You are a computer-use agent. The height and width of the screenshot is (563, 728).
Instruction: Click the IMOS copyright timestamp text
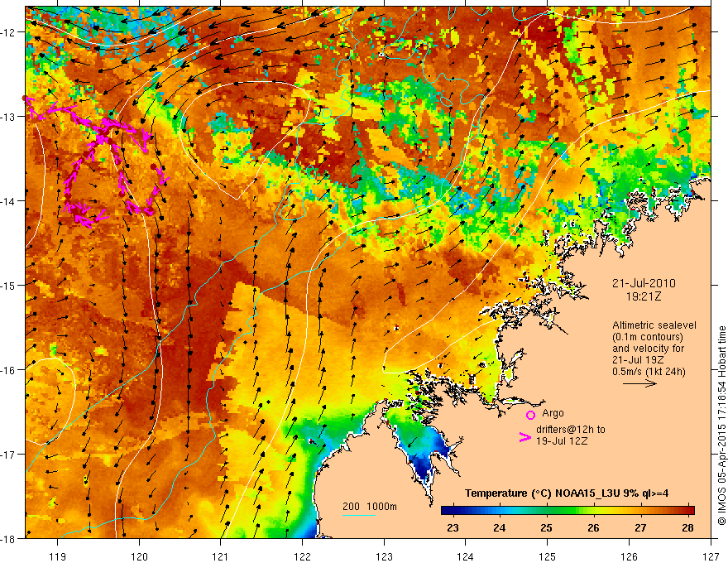pyautogui.click(x=721, y=425)
